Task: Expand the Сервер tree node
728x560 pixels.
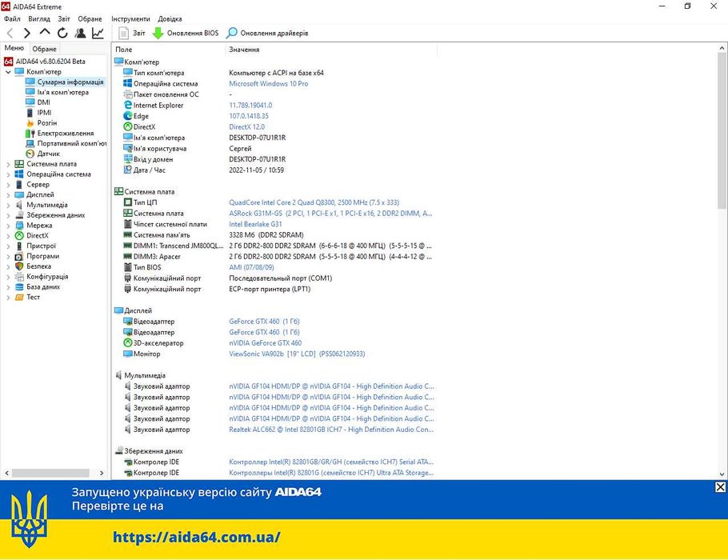Action: coord(8,184)
